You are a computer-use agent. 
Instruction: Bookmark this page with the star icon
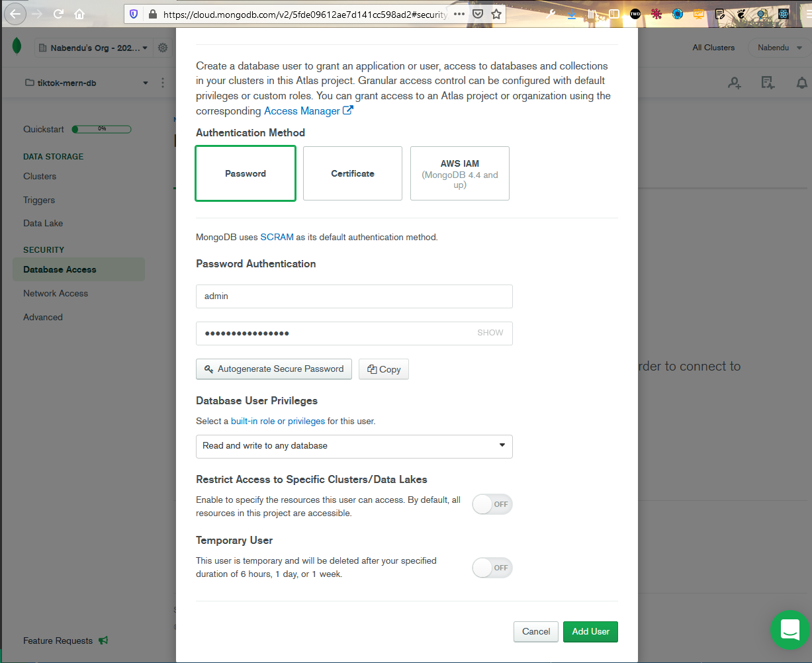(496, 14)
